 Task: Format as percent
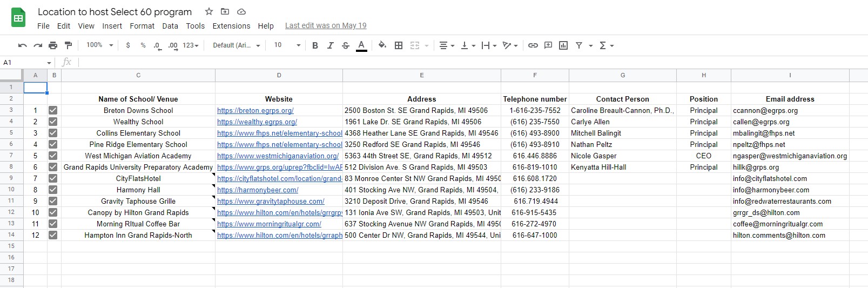click(x=143, y=45)
